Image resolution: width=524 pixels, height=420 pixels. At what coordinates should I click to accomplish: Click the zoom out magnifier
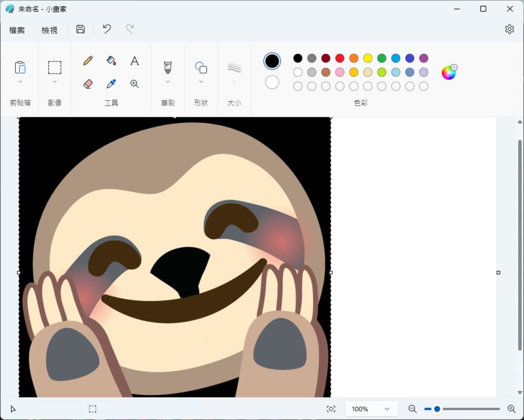pyautogui.click(x=412, y=409)
